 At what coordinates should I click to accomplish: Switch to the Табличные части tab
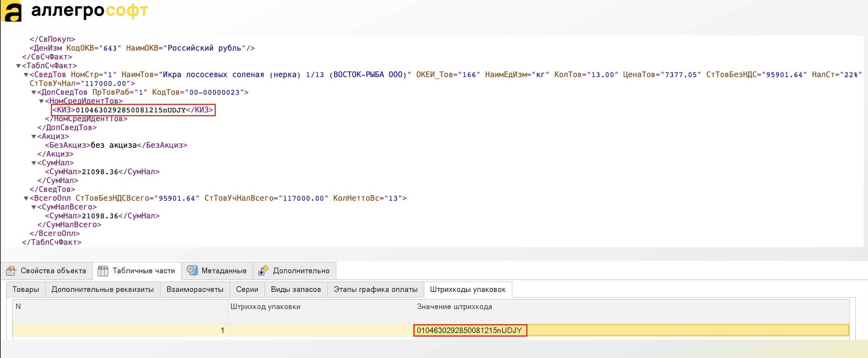(137, 271)
